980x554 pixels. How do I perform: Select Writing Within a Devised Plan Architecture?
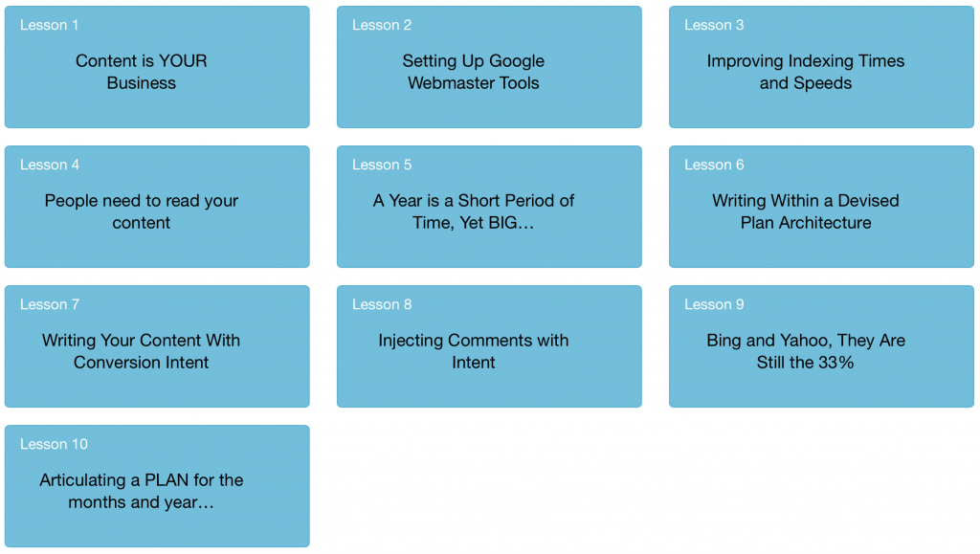click(x=821, y=207)
